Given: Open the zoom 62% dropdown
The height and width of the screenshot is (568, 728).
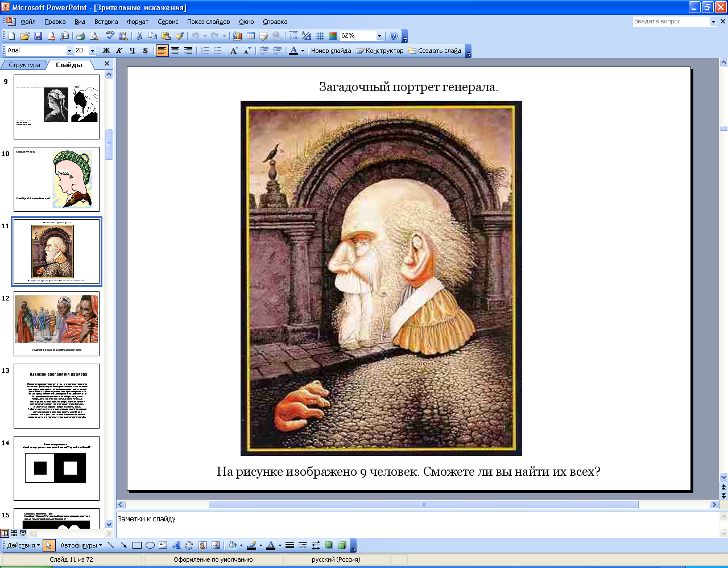Looking at the screenshot, I should [379, 36].
